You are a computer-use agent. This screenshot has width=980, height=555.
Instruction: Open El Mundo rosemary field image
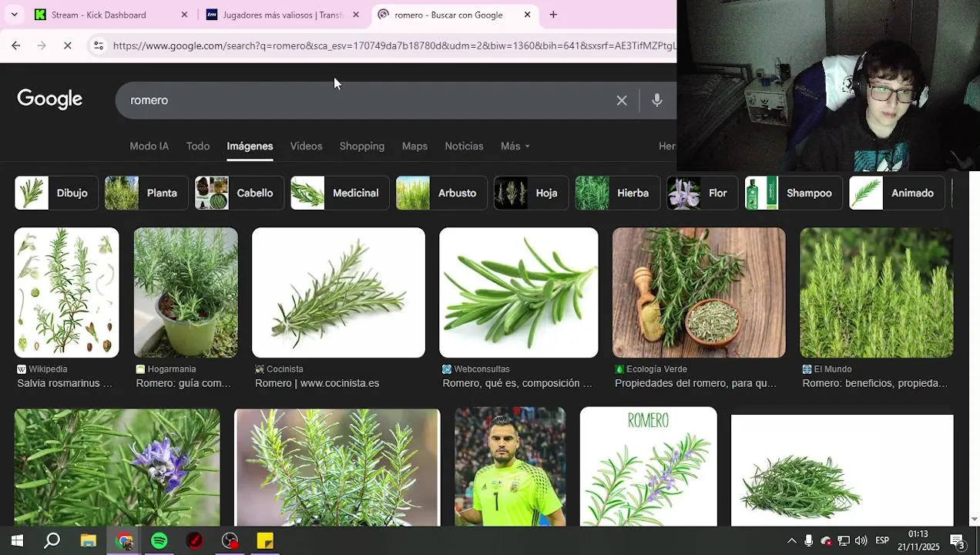876,292
